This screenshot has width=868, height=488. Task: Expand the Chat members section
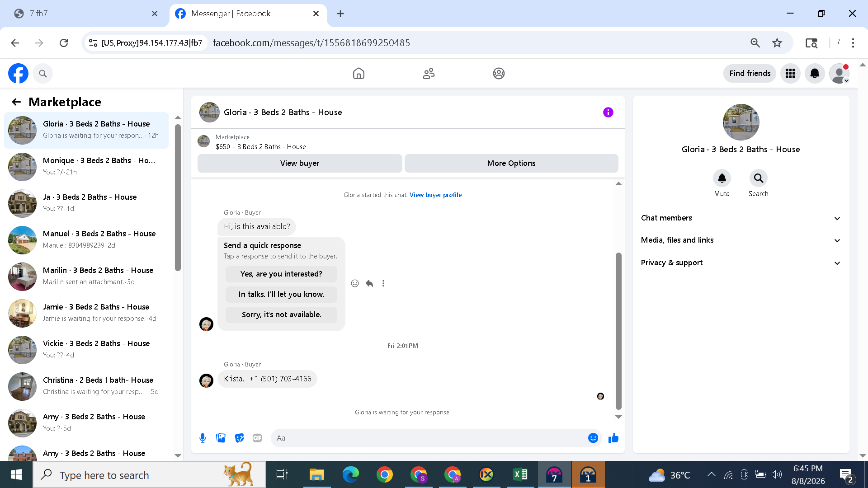741,218
